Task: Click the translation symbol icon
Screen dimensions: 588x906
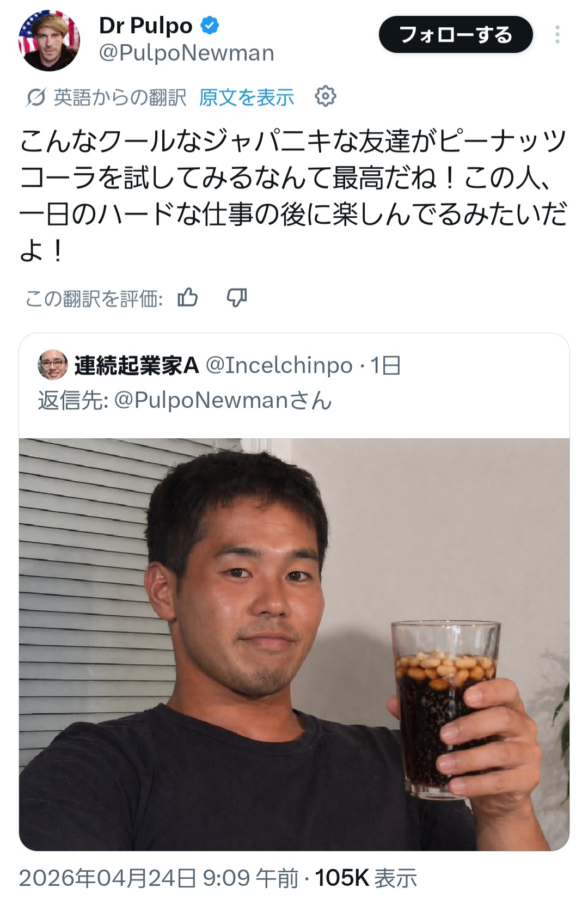Action: click(x=36, y=97)
